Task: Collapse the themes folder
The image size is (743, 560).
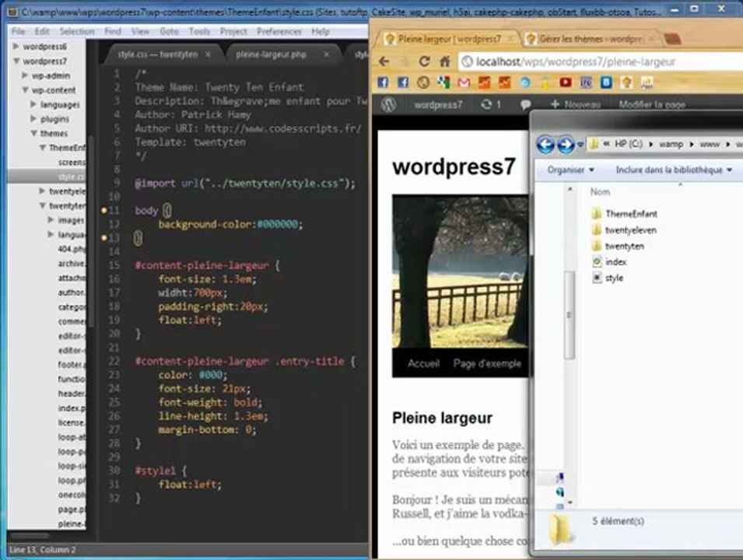Action: point(33,134)
